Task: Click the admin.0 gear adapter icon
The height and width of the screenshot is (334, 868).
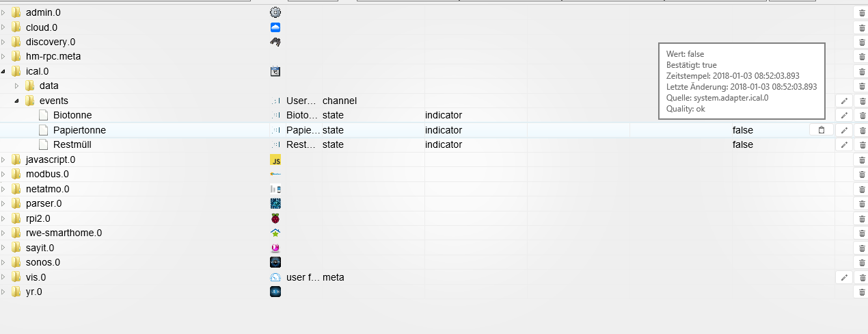Action: point(275,12)
